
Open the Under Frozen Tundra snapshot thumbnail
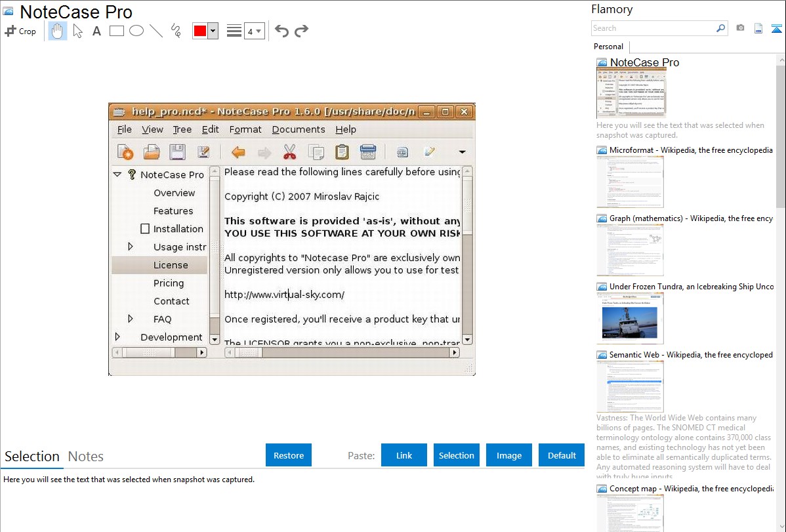[630, 317]
